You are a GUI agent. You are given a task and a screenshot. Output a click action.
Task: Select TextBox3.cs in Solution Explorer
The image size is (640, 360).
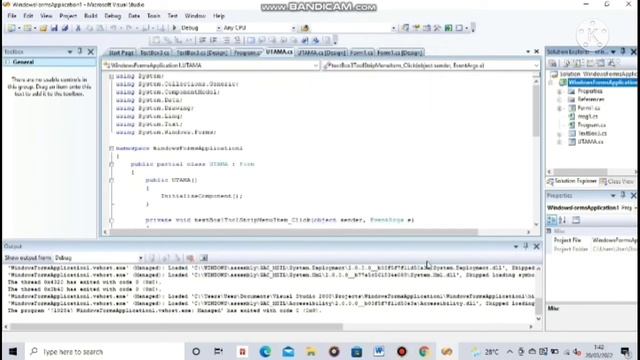point(592,133)
